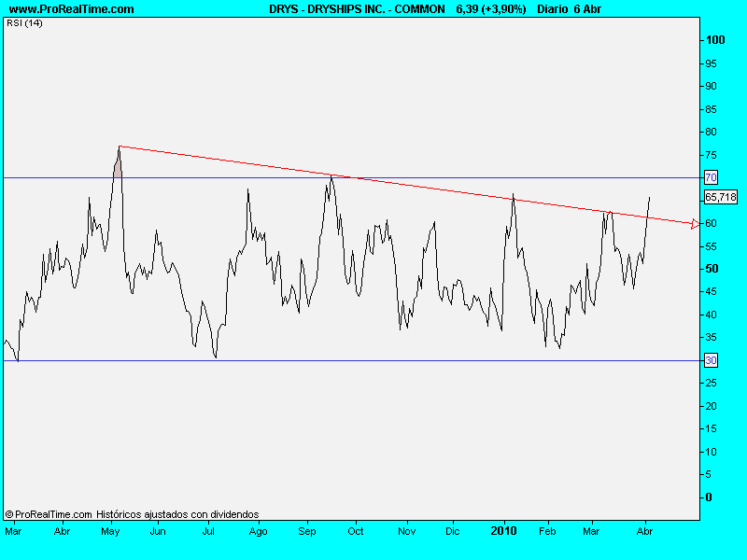747x560 pixels.
Task: Click the www.ProRealTime.com header text
Action: pyautogui.click(x=72, y=9)
